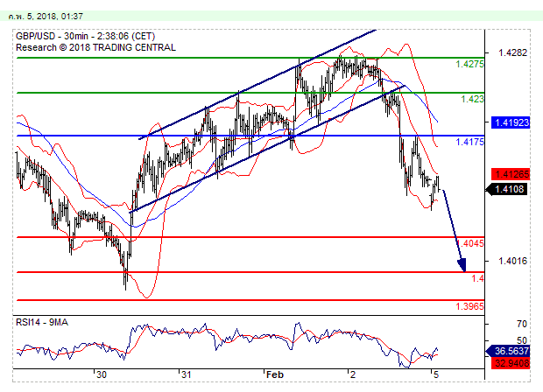The image size is (543, 392).
Task: Click the red 1.3965 support label
Action: [469, 306]
